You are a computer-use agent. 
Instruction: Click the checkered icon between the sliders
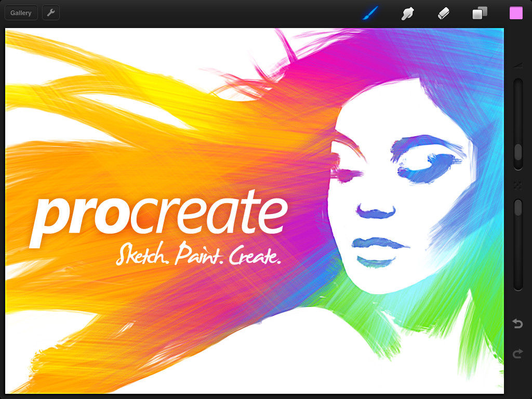pos(518,185)
